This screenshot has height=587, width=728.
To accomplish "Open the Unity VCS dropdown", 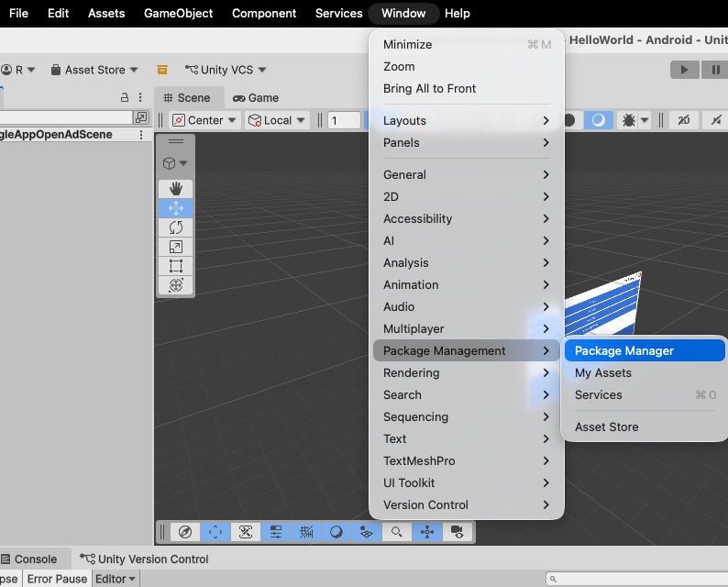I will (226, 70).
